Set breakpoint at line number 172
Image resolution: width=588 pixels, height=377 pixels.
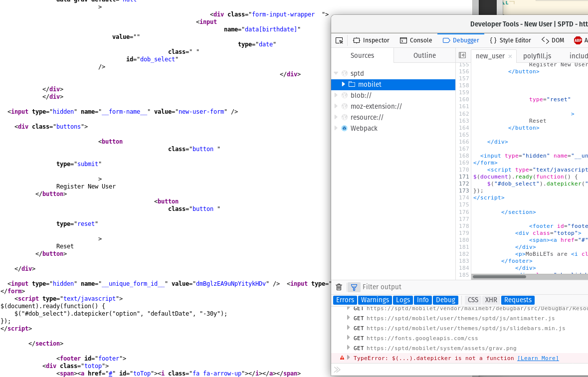point(464,184)
